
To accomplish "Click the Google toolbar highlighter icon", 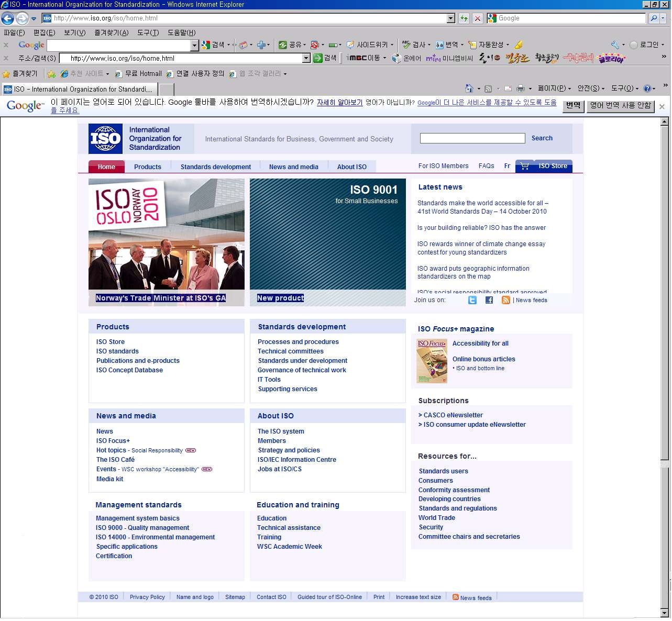I will (519, 45).
